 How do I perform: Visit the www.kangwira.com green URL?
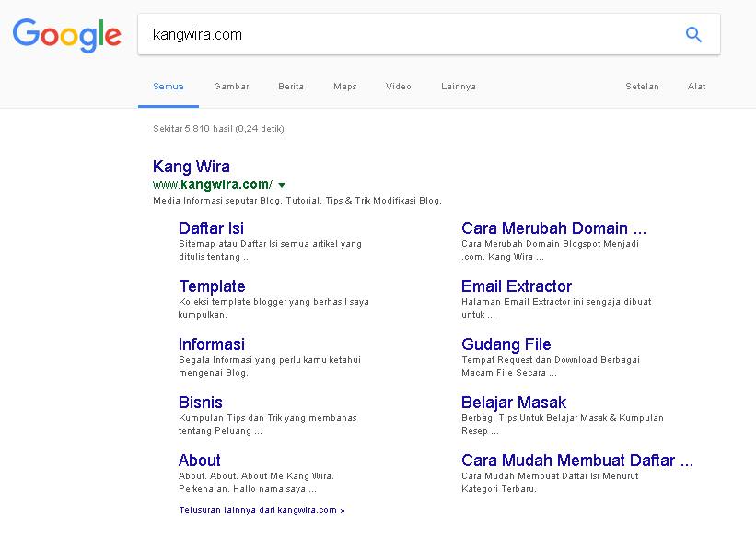[213, 184]
